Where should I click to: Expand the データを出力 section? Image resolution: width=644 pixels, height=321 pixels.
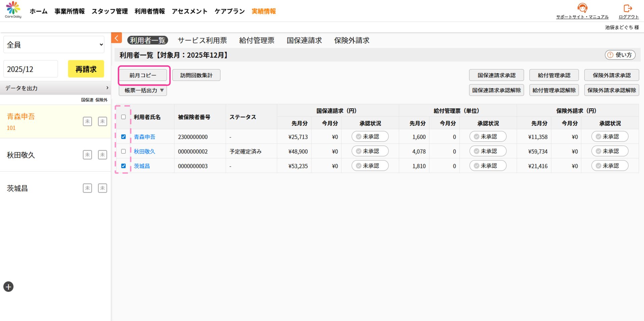(x=55, y=88)
